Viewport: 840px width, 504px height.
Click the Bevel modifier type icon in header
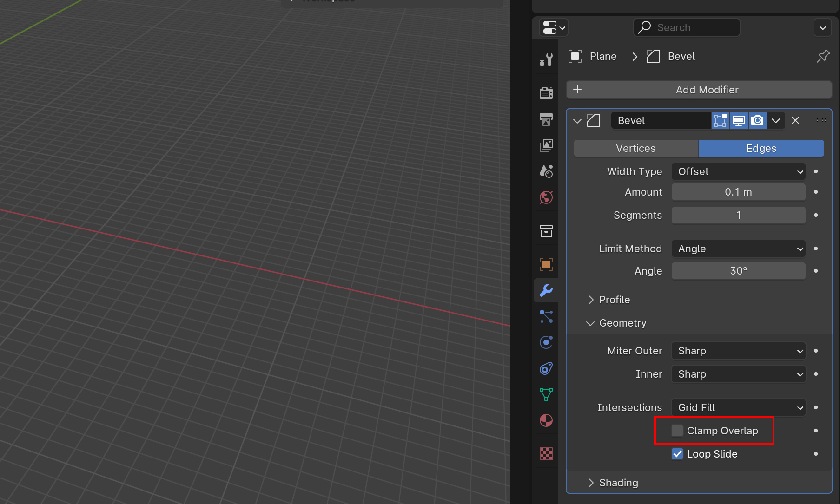click(x=594, y=120)
